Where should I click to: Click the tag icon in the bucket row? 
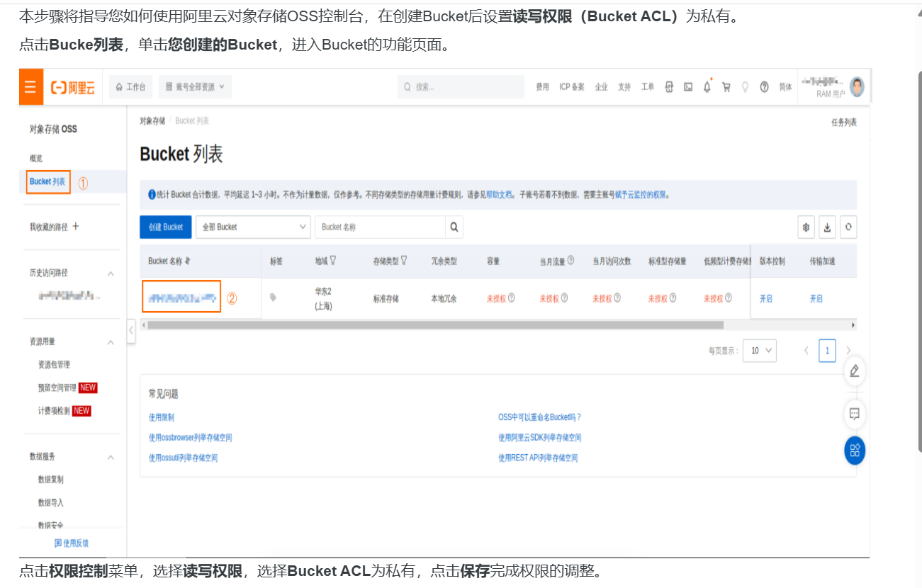point(274,298)
